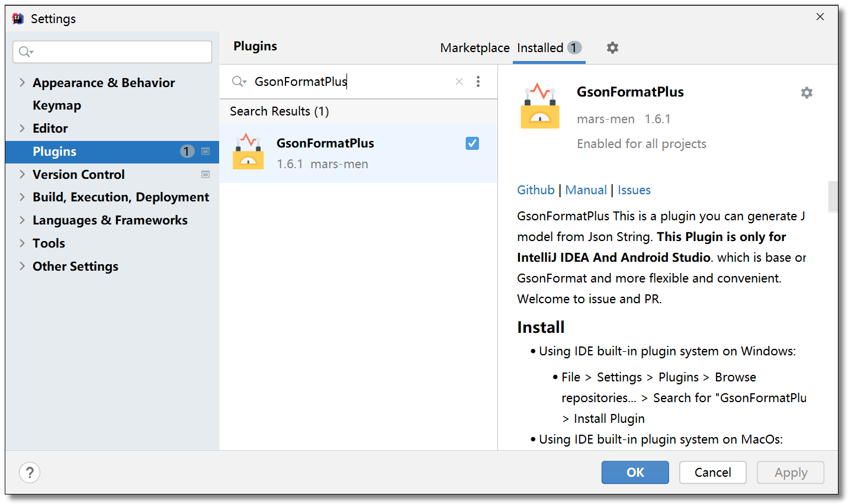Open the Manual link
Viewport: 848px width, 504px height.
tap(586, 190)
